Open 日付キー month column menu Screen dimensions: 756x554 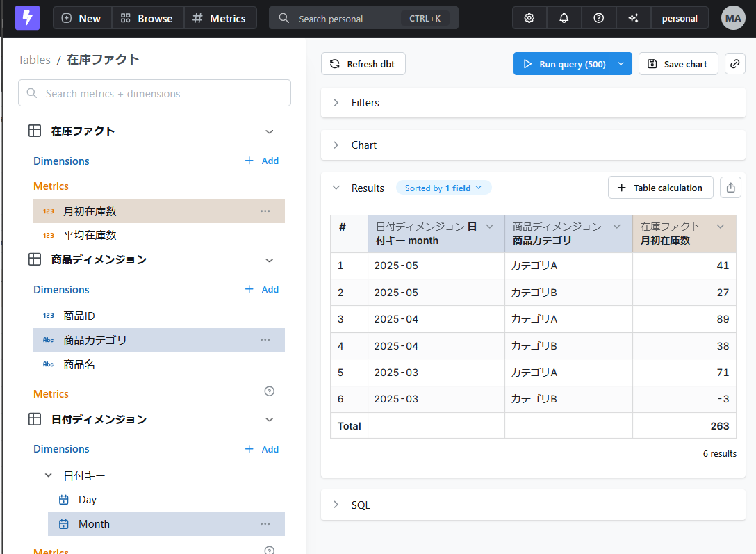point(490,227)
